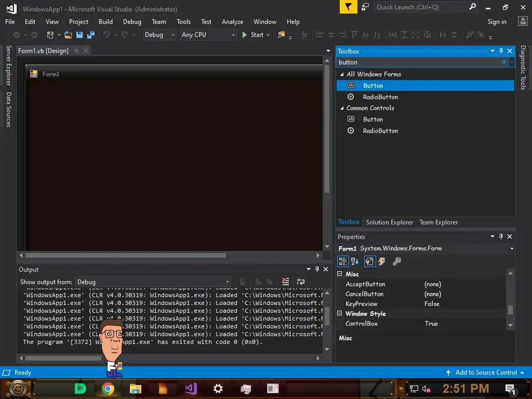The image size is (532, 399).
Task: Click Sign in
Action: click(x=497, y=22)
